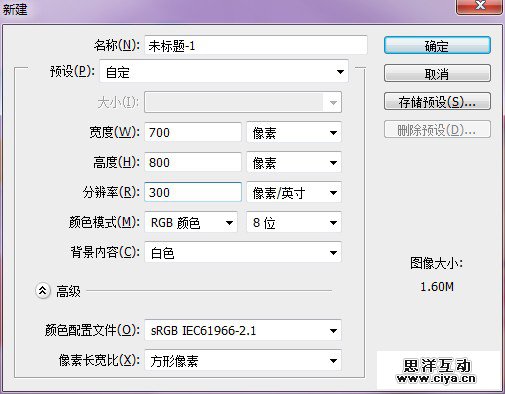The height and width of the screenshot is (394, 505).
Task: Click 存储预设(S)... button
Action: click(x=437, y=101)
